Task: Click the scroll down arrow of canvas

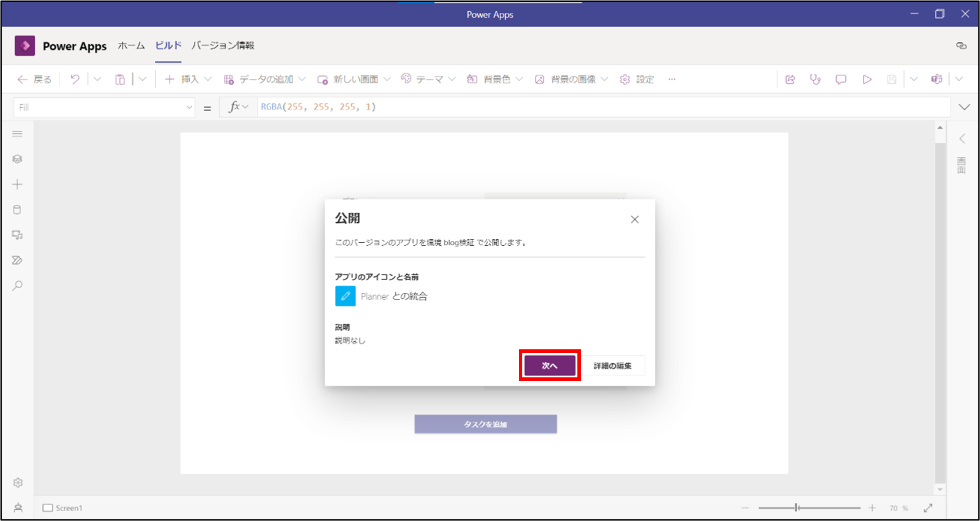Action: 940,489
